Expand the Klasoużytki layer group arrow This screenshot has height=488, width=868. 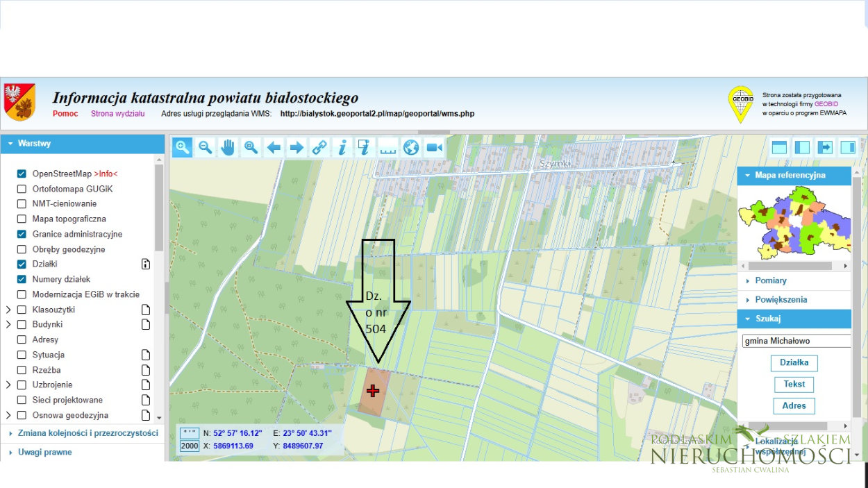pyautogui.click(x=8, y=310)
